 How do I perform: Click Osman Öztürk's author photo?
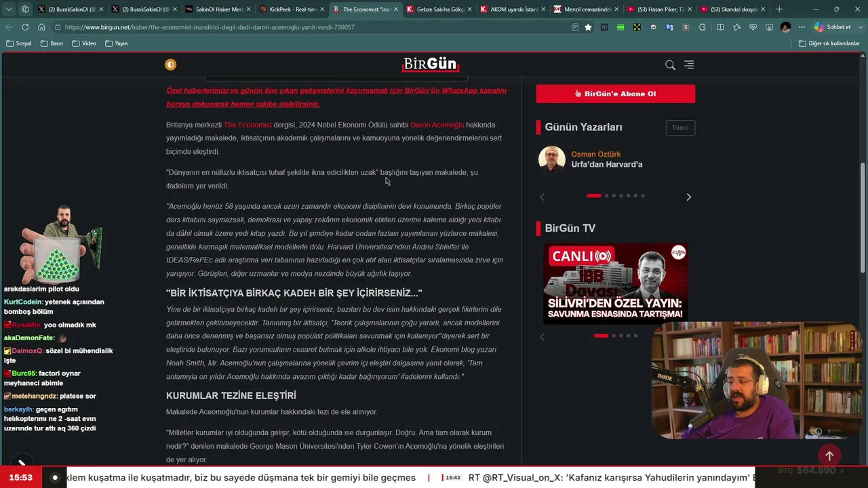(x=552, y=159)
